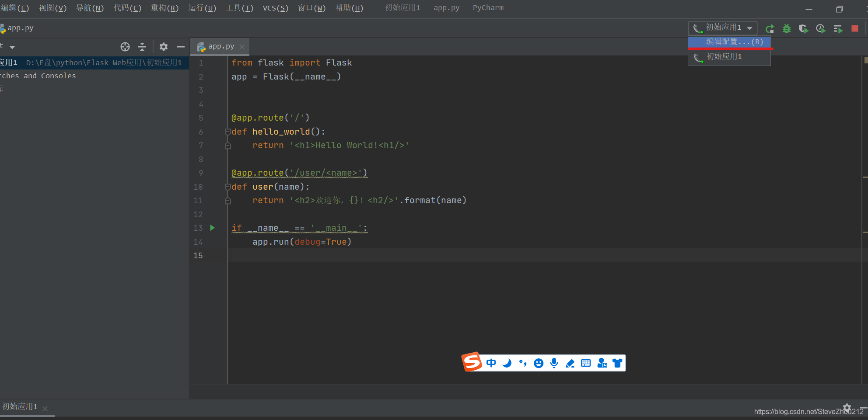This screenshot has height=420, width=868.
Task: Run with coverage shield icon
Action: 803,29
